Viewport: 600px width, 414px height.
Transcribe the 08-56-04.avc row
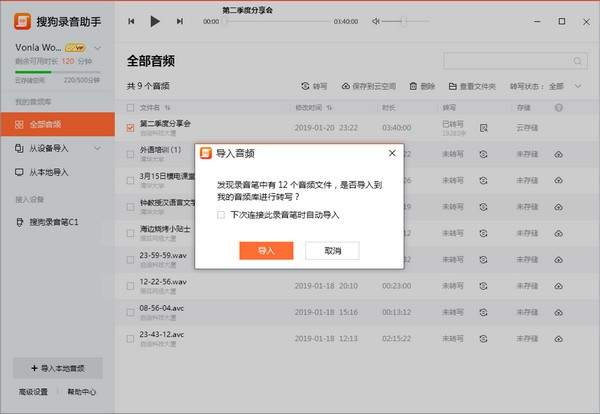[483, 312]
